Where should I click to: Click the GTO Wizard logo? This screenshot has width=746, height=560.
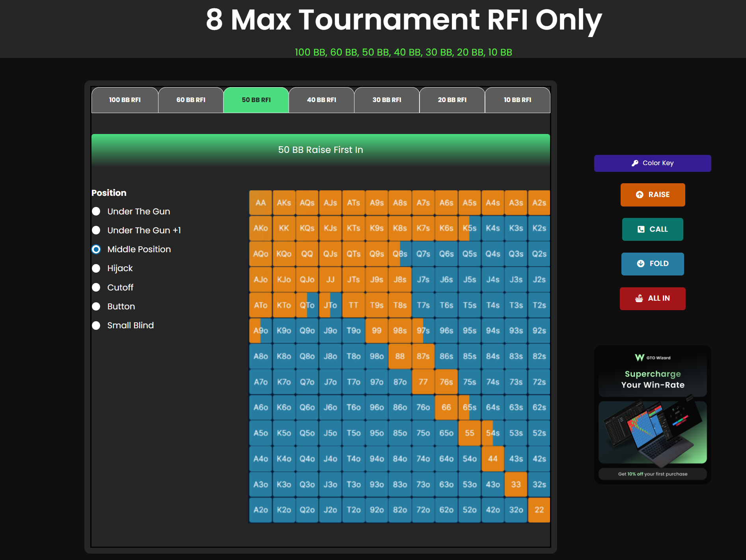point(653,357)
